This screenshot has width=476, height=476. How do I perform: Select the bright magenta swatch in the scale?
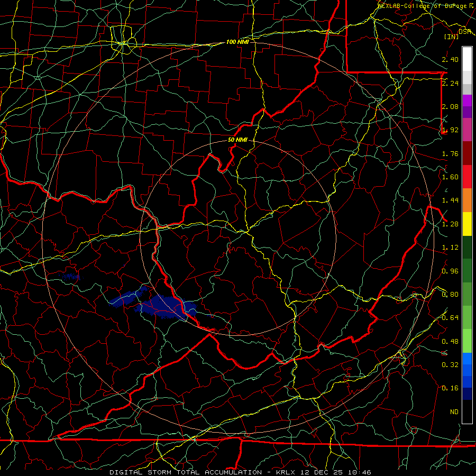pos(467,100)
